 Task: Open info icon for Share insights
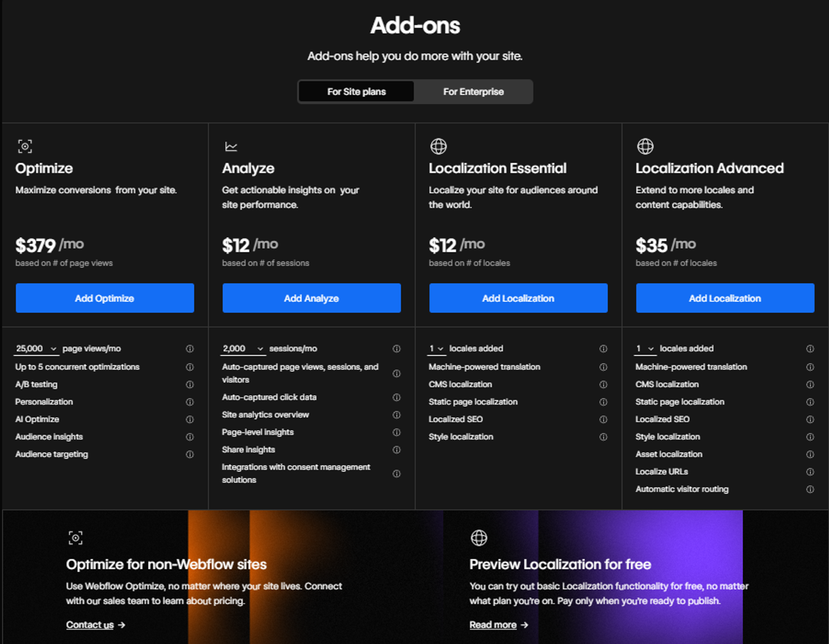pyautogui.click(x=396, y=450)
